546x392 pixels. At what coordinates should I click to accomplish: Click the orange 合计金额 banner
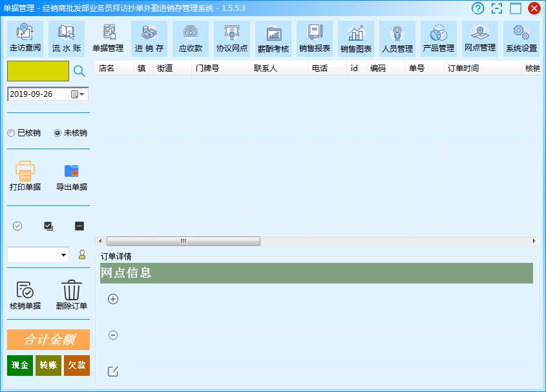coord(48,340)
